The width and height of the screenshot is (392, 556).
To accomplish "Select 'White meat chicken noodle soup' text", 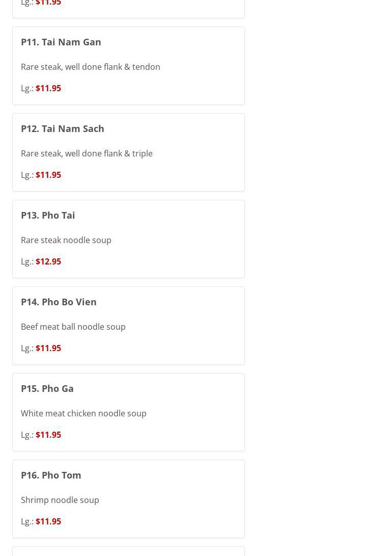I will coord(83,413).
